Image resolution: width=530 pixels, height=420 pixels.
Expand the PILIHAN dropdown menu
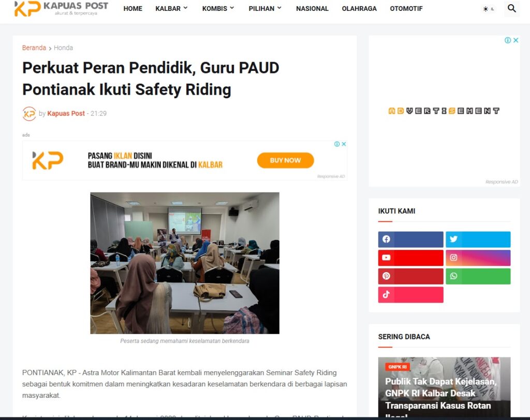pos(265,8)
